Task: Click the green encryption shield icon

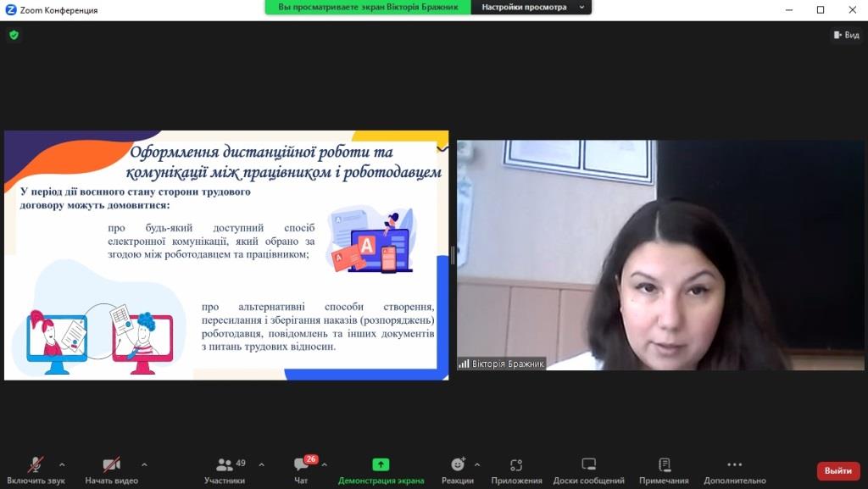Action: pyautogui.click(x=14, y=35)
